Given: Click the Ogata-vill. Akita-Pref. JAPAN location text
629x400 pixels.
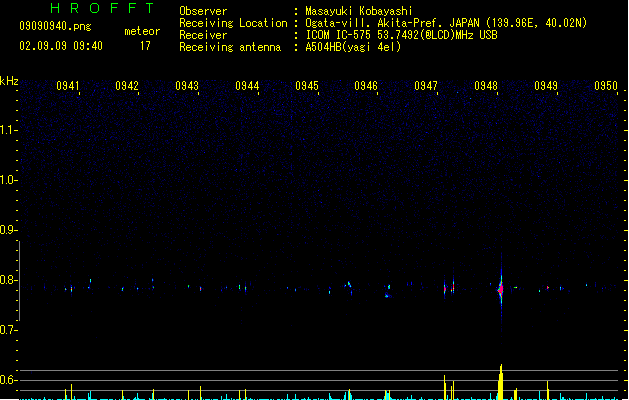Looking at the screenshot, I should tap(446, 23).
